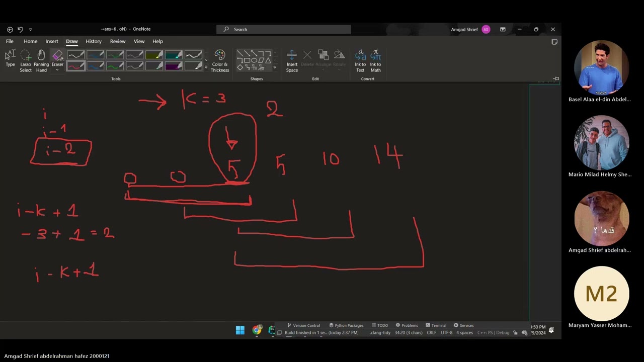The width and height of the screenshot is (644, 362).
Task: Expand the Shapes gallery dropdown
Action: 274,67
